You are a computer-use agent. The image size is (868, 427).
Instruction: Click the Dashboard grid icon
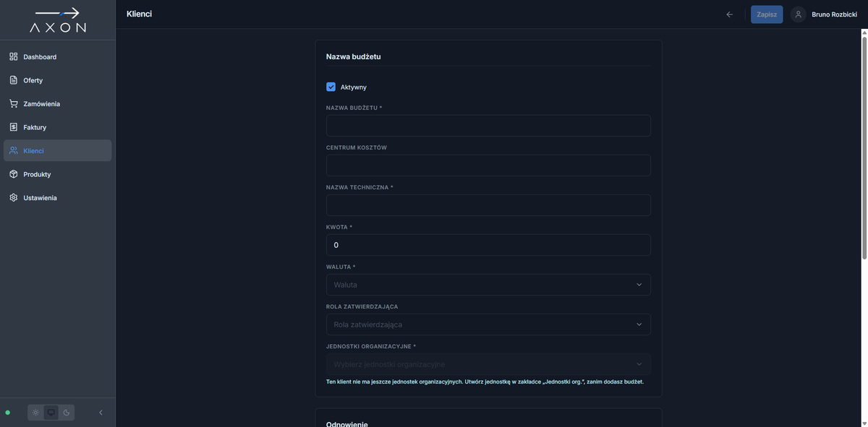coord(14,56)
